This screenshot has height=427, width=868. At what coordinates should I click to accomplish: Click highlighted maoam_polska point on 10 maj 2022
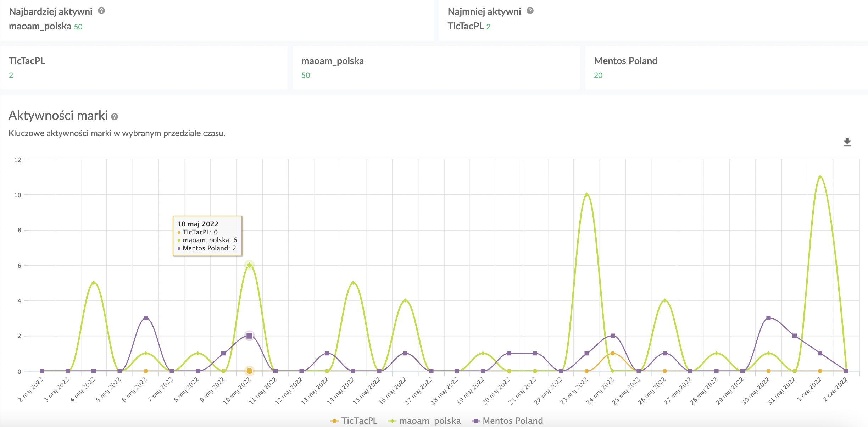point(249,265)
